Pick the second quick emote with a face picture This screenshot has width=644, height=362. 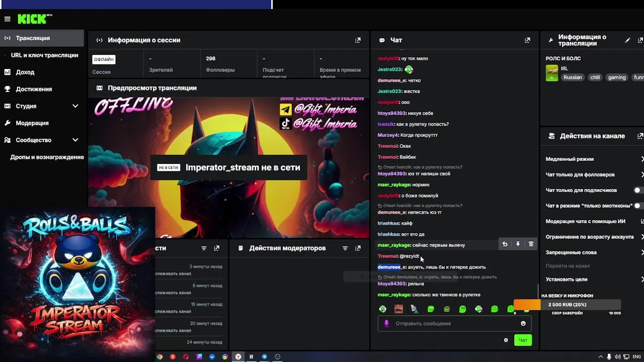(398, 309)
